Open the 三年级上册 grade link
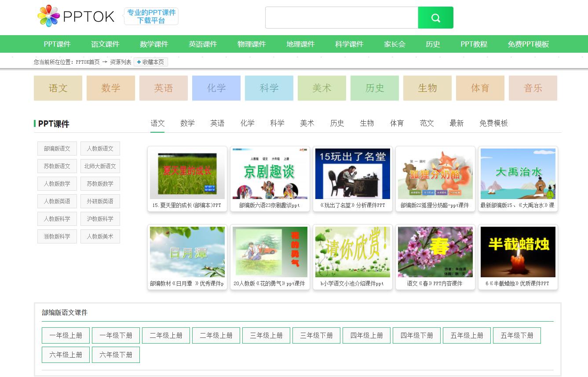This screenshot has width=588, height=377. coord(266,335)
